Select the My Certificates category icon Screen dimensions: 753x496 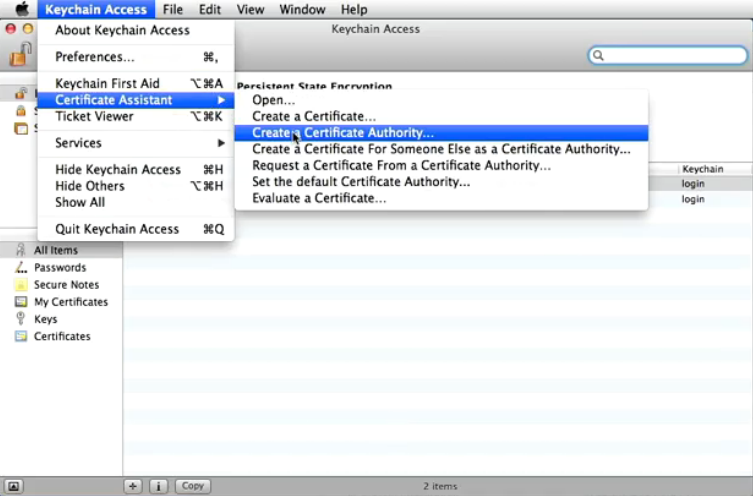21,302
